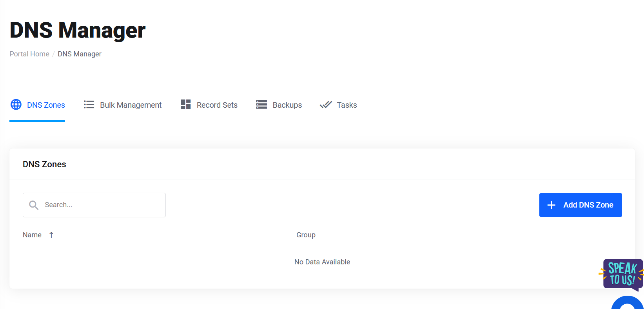Click the Bulk Management list icon
Viewport: 644px width, 309px height.
[x=89, y=105]
